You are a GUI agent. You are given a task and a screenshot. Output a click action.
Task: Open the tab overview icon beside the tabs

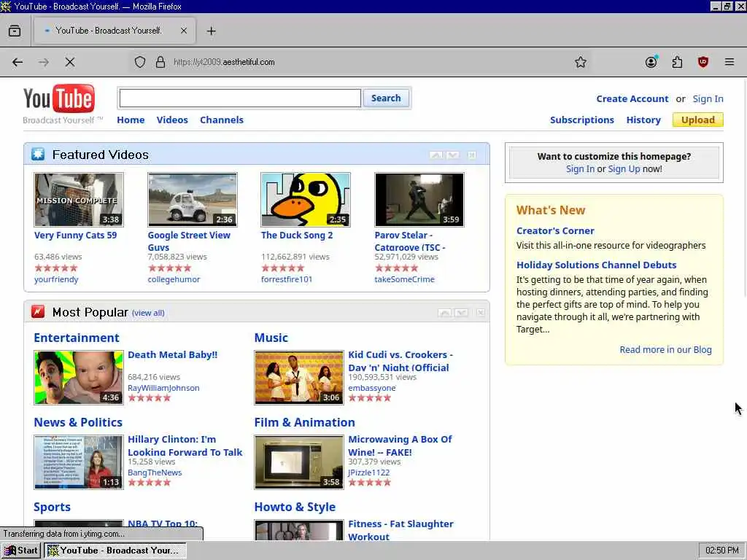click(15, 31)
